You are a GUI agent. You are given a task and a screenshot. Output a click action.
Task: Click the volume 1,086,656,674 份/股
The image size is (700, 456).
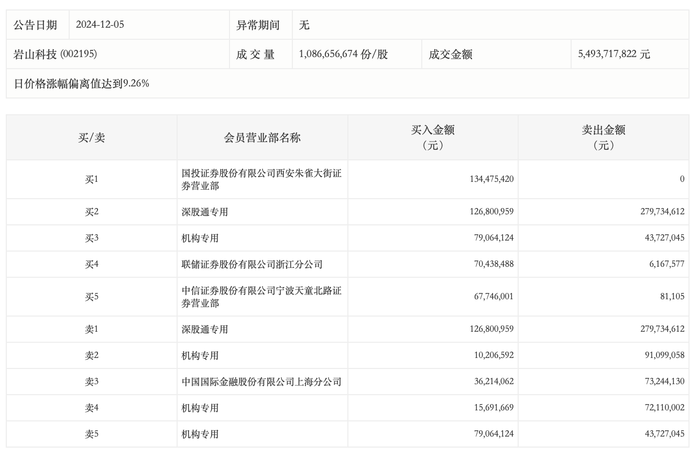[343, 54]
